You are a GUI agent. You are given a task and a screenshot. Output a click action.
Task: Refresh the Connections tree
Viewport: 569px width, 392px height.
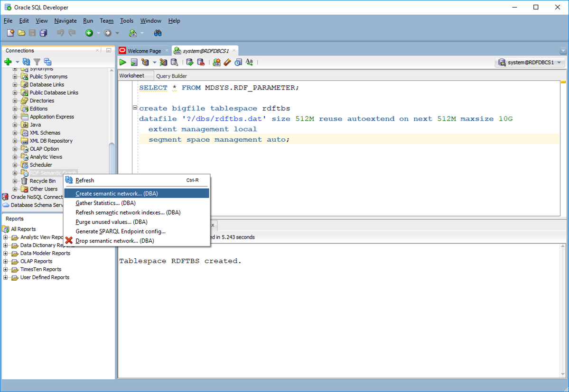click(27, 62)
